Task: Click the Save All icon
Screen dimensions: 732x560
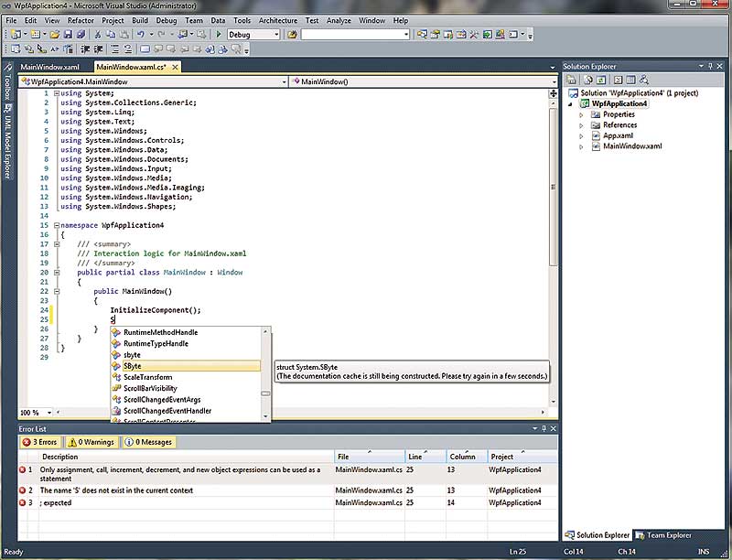Action: pos(81,35)
